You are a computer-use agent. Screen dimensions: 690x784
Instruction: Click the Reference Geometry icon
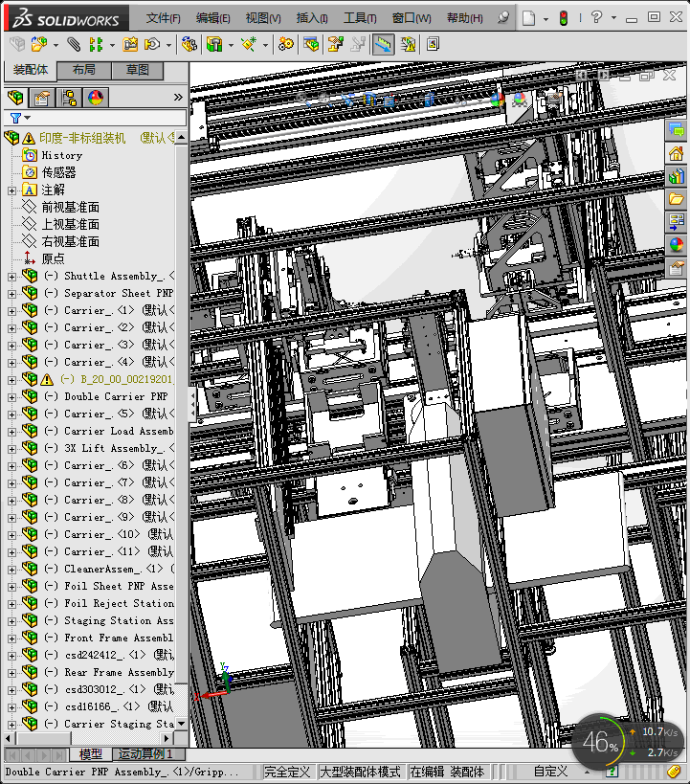pyautogui.click(x=249, y=44)
